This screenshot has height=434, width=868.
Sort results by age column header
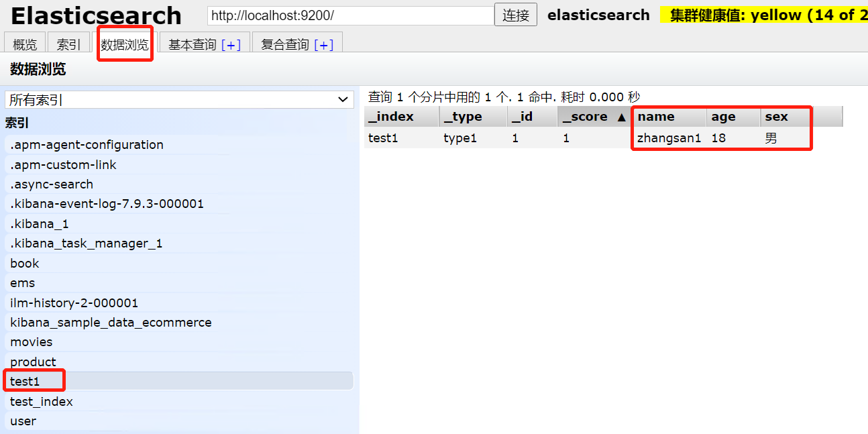pos(733,117)
